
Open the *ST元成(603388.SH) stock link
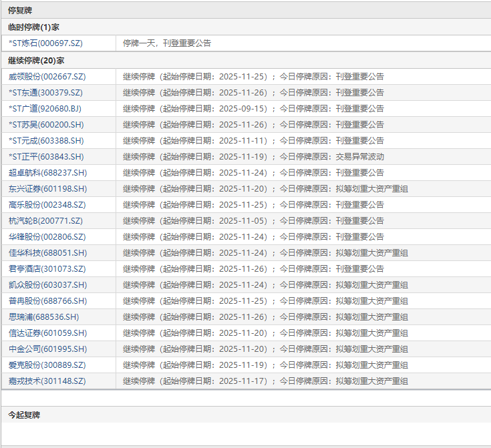pyautogui.click(x=46, y=141)
